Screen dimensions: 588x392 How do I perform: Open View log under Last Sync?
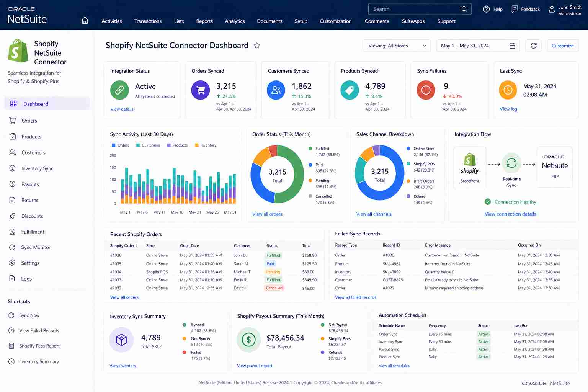[x=508, y=109]
